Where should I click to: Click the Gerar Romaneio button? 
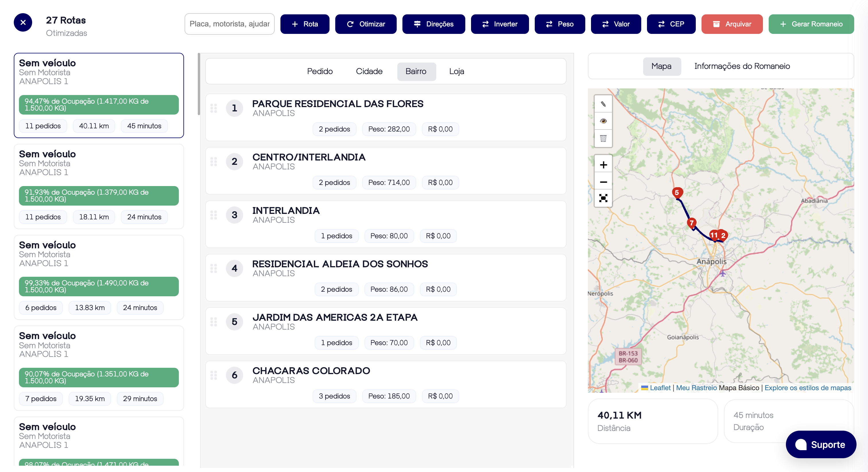tap(811, 24)
